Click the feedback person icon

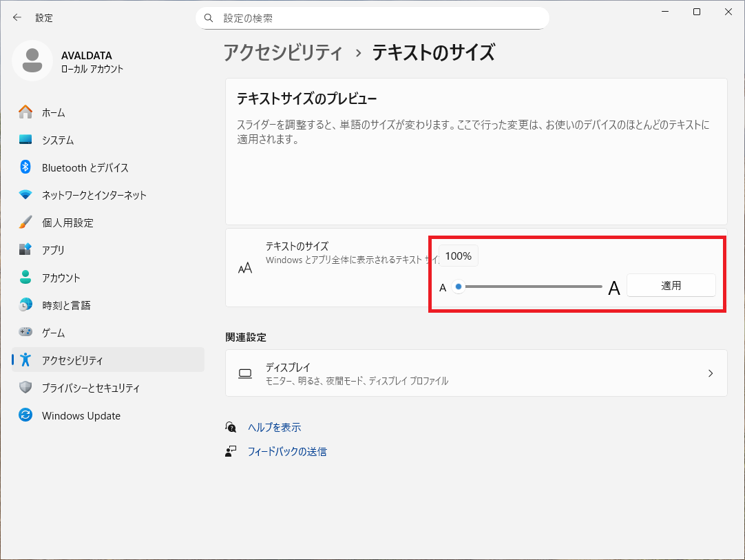coord(231,451)
